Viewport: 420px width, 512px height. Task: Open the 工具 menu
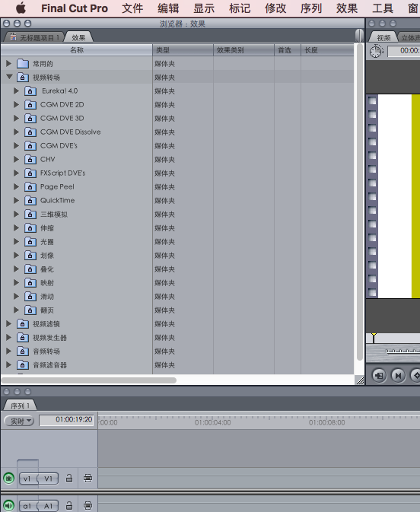[x=383, y=8]
